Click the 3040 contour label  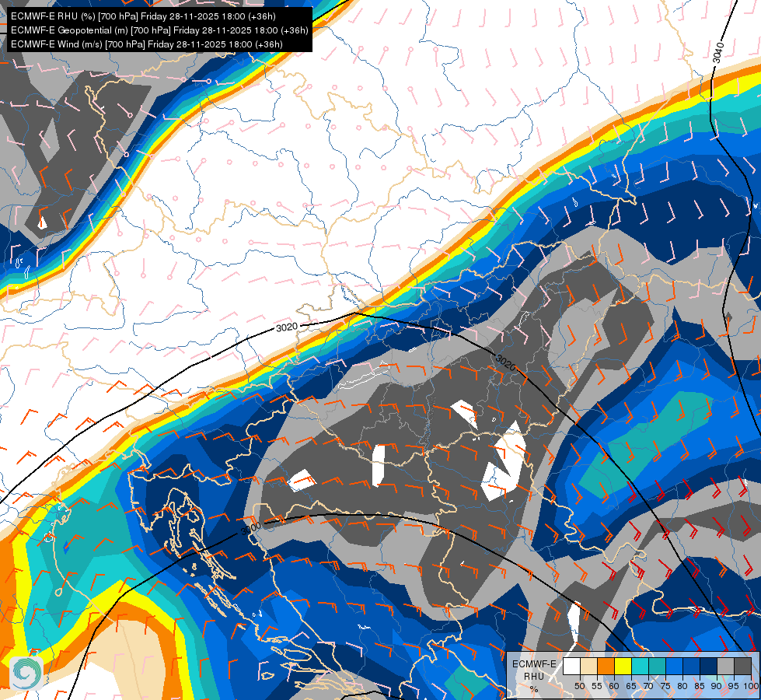pos(719,52)
